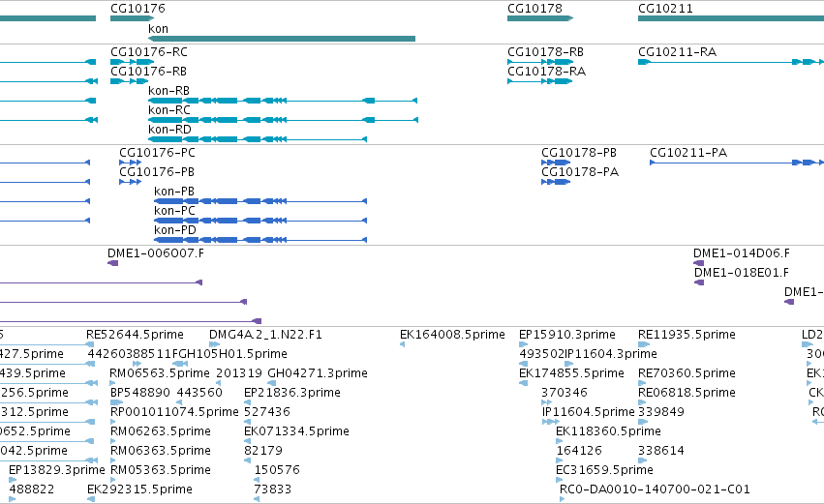Open the BP548890 EST label
This screenshot has height=504, width=824.
pyautogui.click(x=140, y=393)
